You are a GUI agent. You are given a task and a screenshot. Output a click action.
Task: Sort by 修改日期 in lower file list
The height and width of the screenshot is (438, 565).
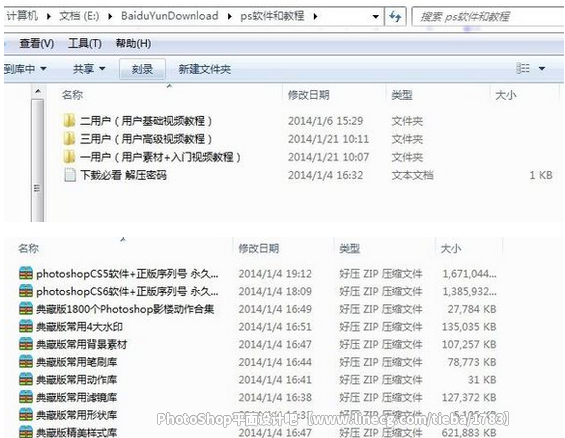click(258, 248)
